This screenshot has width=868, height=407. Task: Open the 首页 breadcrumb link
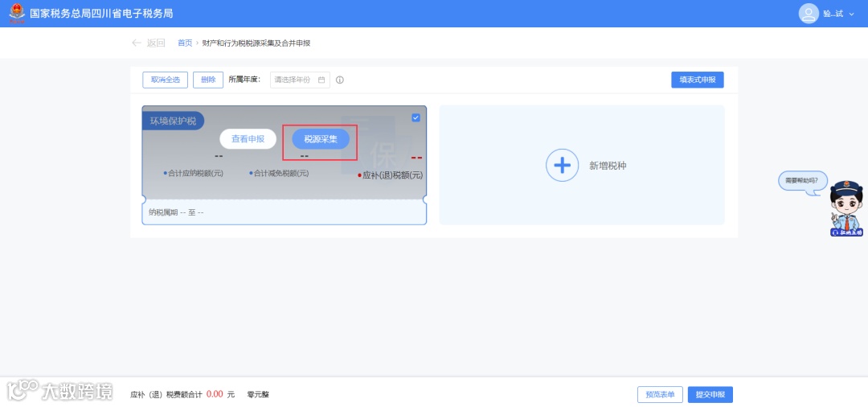(x=185, y=43)
